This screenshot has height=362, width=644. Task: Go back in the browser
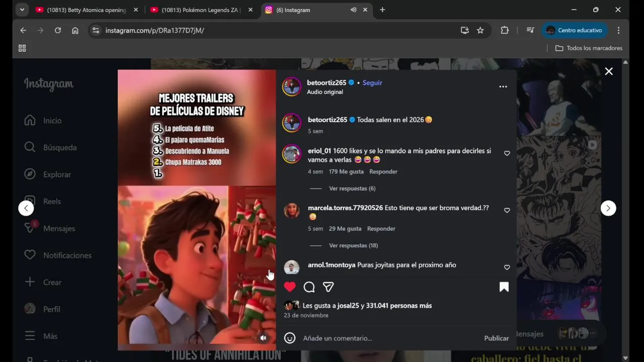pyautogui.click(x=23, y=31)
